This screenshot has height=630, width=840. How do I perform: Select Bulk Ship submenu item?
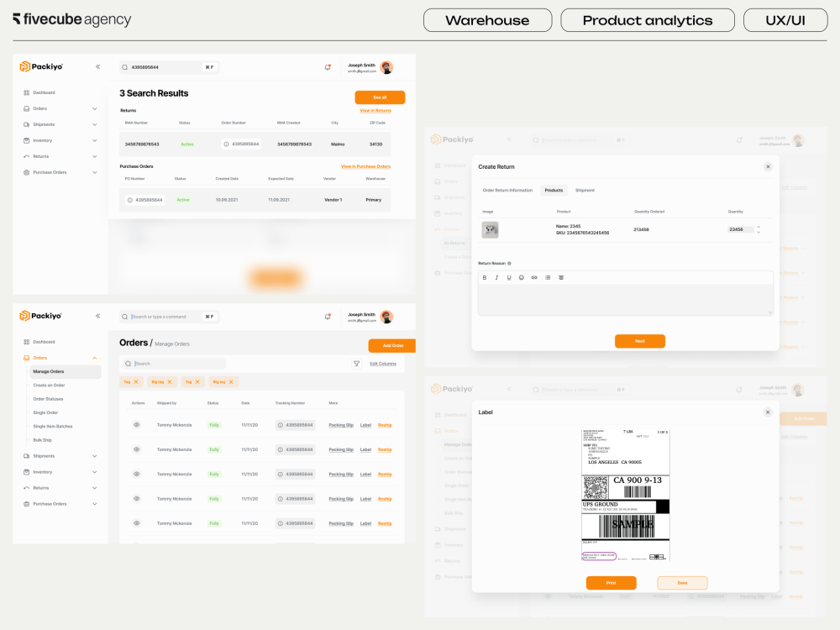pyautogui.click(x=42, y=440)
